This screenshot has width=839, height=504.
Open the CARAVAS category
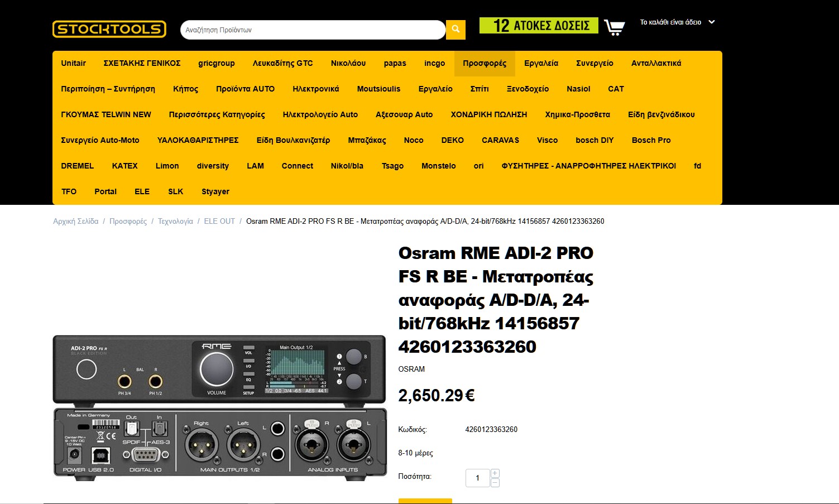tap(500, 140)
